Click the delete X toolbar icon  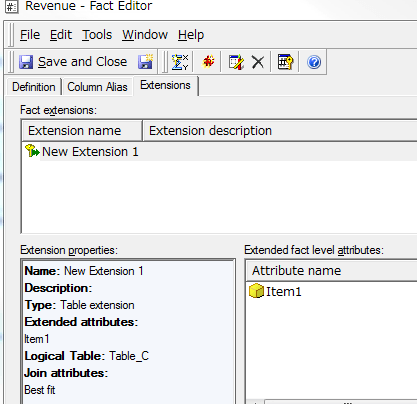point(258,62)
